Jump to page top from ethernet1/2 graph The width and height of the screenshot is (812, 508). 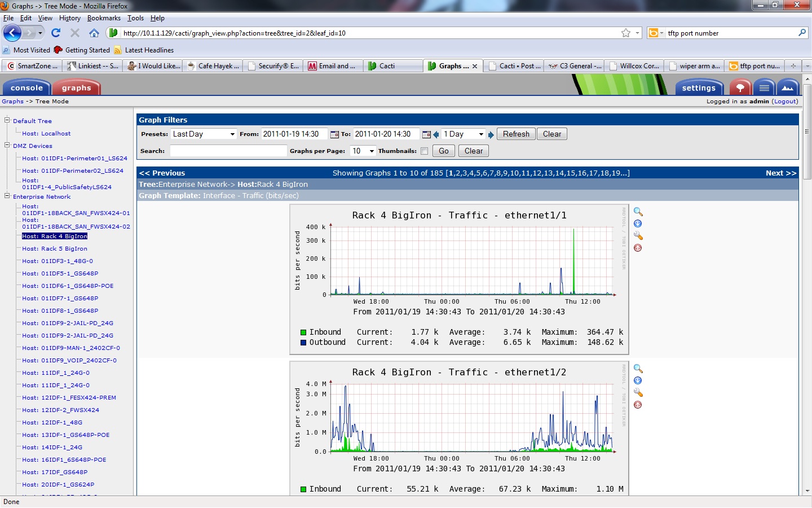[638, 405]
